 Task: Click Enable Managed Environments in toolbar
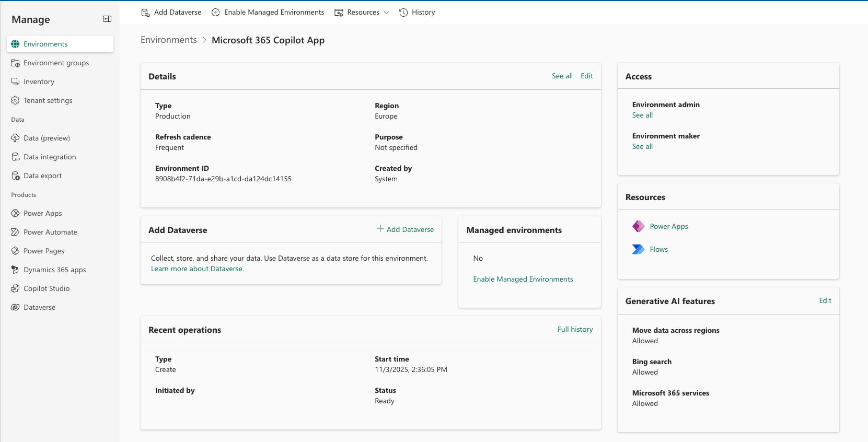coord(268,12)
